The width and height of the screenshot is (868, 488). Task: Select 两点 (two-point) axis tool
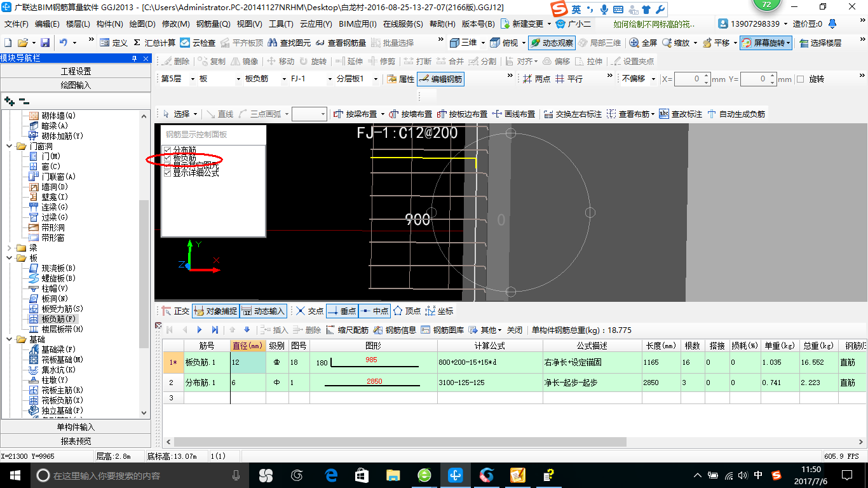536,79
